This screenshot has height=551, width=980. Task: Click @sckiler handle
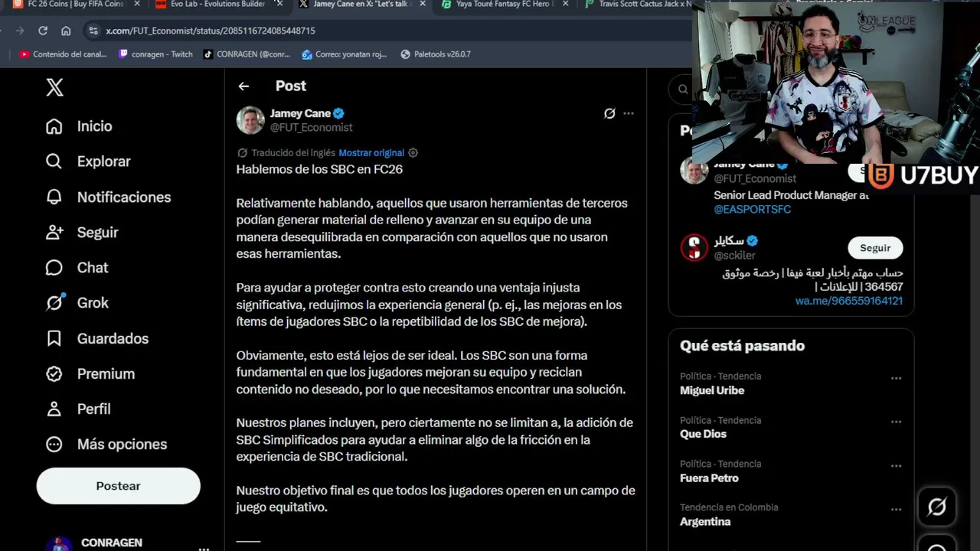734,256
